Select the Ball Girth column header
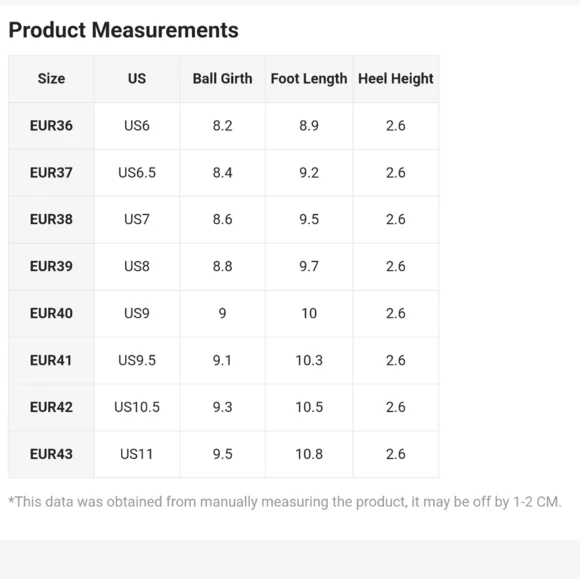The height and width of the screenshot is (579, 580). (x=222, y=79)
